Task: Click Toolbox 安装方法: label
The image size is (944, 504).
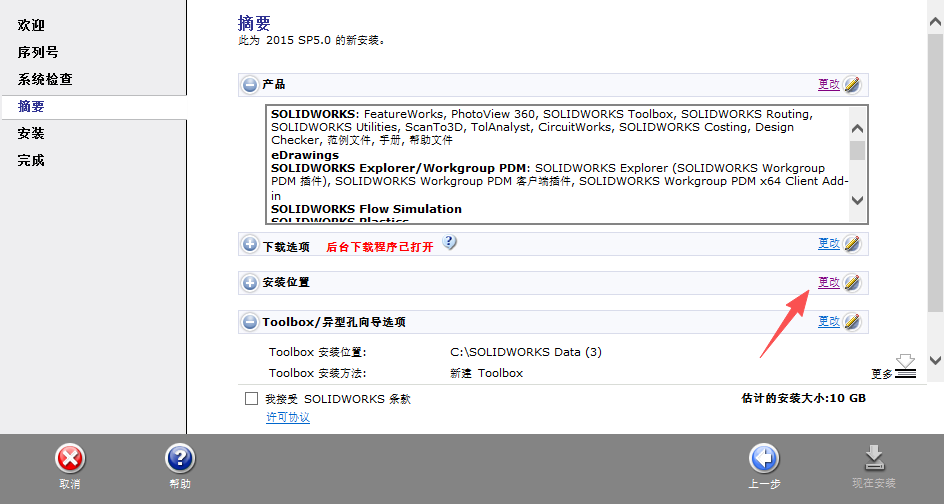Action: click(317, 373)
